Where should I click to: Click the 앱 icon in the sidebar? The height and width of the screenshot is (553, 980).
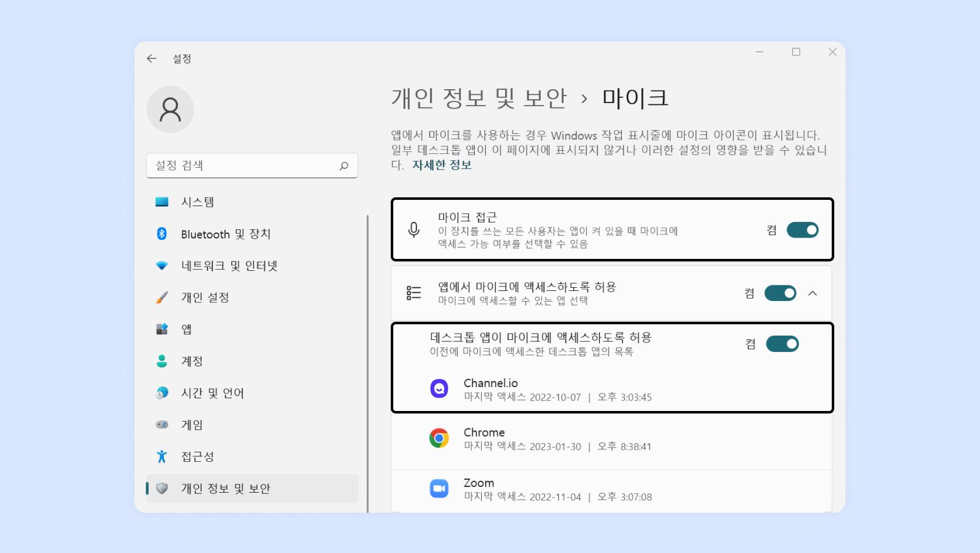click(162, 329)
